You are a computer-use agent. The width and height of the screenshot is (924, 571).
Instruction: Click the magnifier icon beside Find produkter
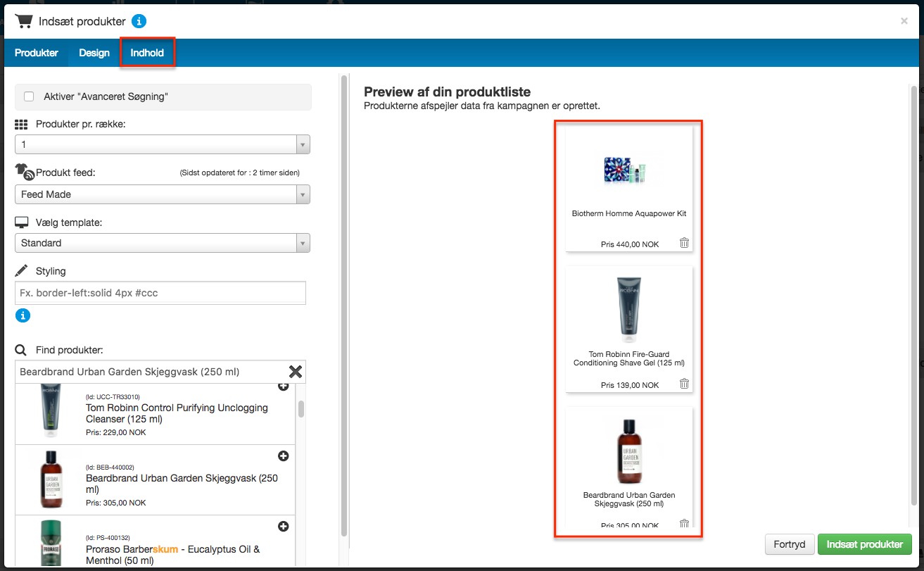coord(21,350)
